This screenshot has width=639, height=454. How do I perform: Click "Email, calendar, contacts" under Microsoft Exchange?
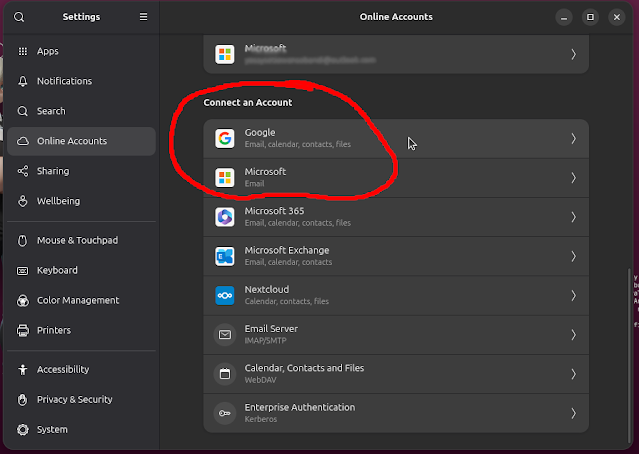288,262
